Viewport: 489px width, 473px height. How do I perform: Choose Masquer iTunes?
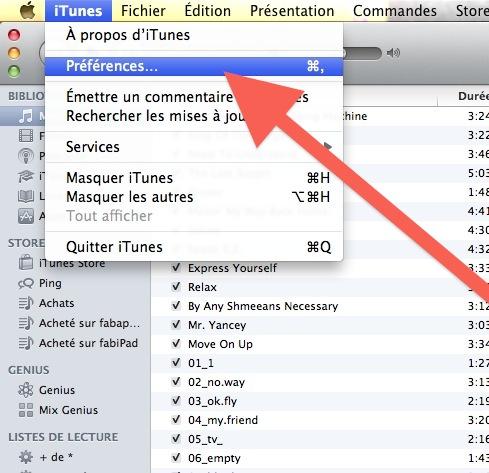(x=194, y=178)
